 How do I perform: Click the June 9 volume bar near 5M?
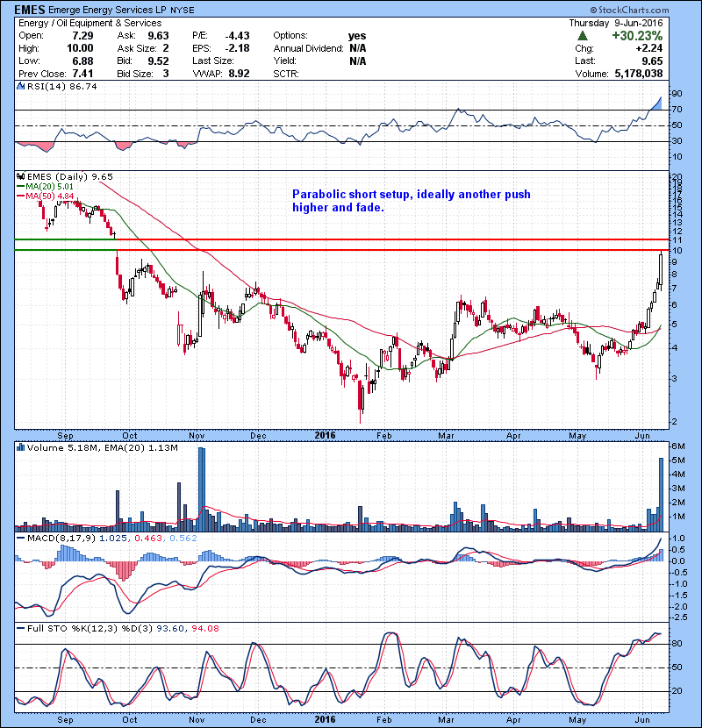point(661,495)
